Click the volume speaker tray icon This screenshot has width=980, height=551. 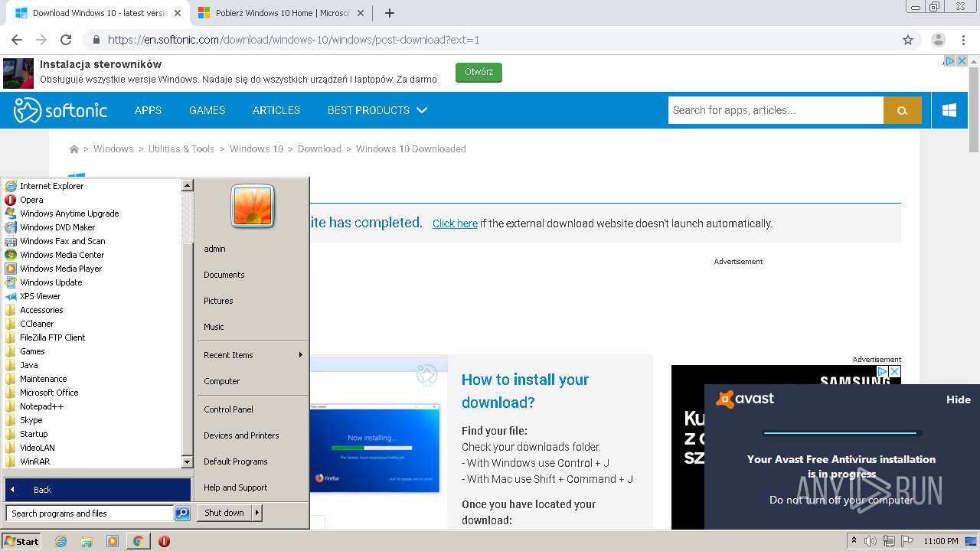tap(871, 541)
